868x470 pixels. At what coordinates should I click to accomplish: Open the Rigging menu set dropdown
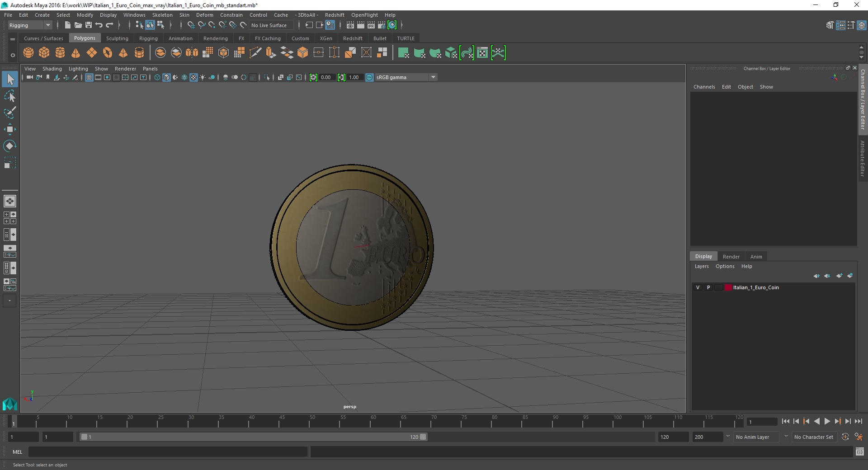click(30, 25)
